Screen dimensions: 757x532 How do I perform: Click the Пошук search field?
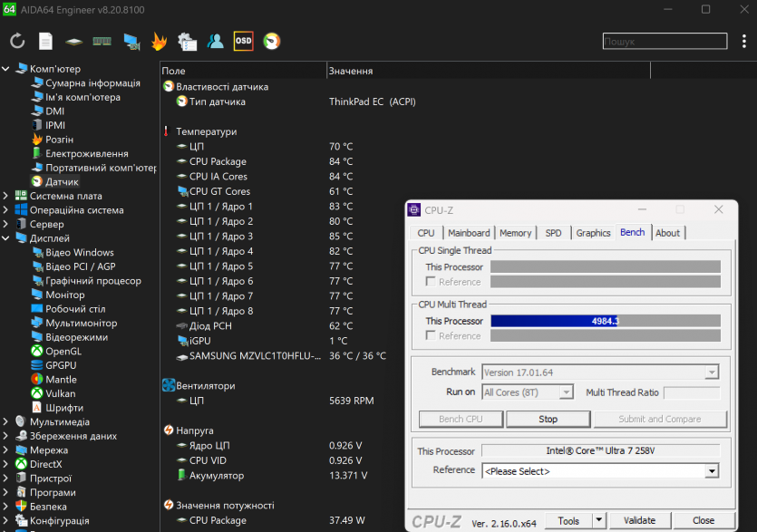[665, 41]
